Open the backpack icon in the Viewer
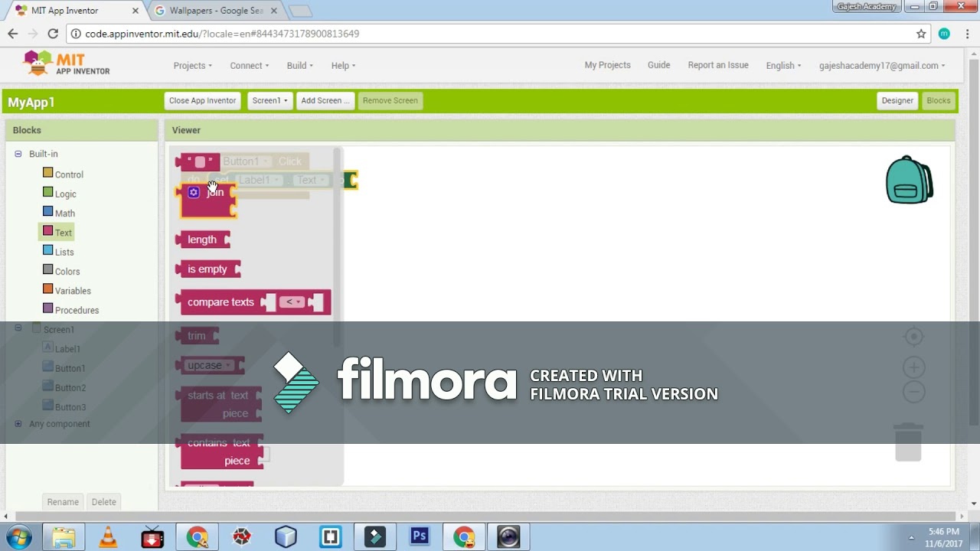The height and width of the screenshot is (551, 980). (910, 180)
